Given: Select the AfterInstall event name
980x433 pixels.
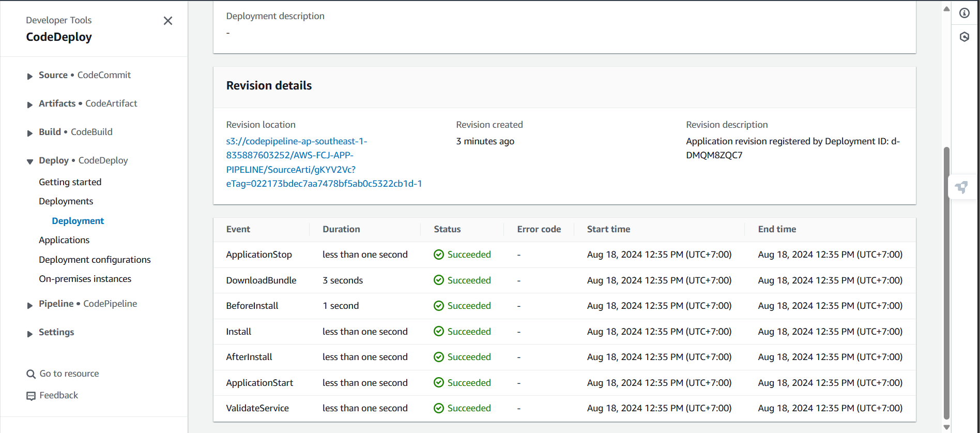Looking at the screenshot, I should tap(249, 357).
